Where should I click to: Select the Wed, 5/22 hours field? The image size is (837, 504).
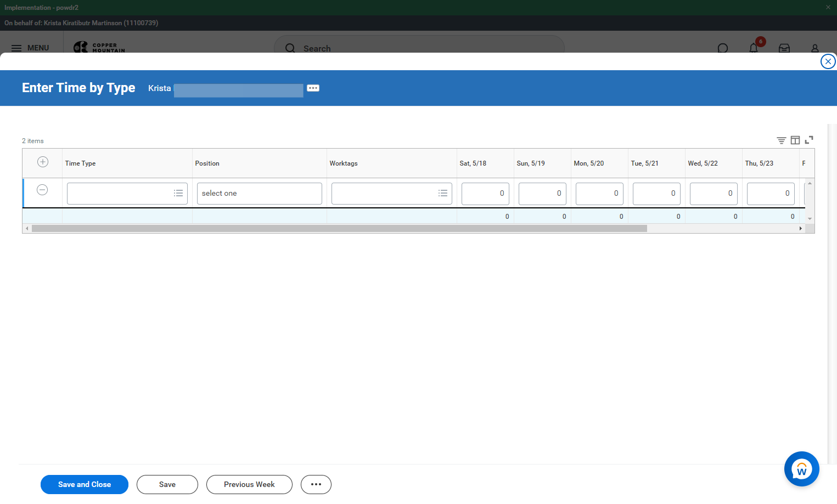[x=714, y=194]
